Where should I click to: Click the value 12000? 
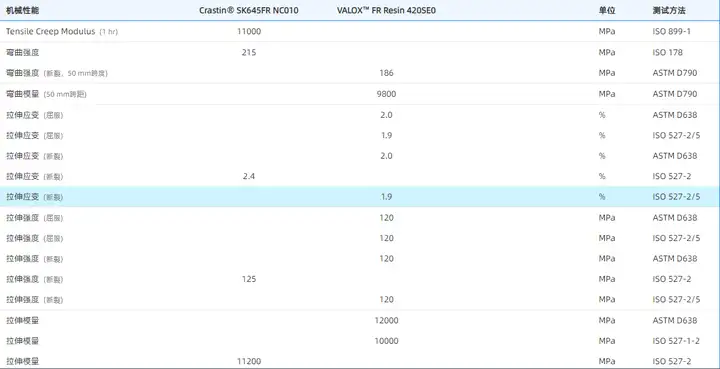tap(387, 320)
